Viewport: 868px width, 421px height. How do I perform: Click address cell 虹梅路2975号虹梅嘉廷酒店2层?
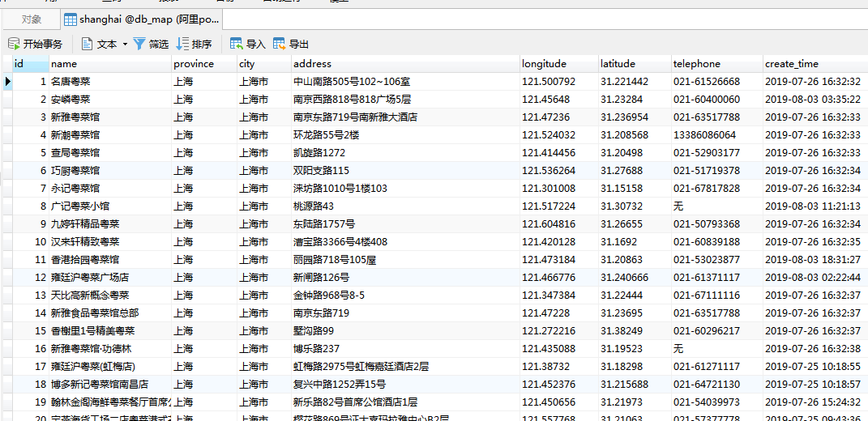pos(405,366)
